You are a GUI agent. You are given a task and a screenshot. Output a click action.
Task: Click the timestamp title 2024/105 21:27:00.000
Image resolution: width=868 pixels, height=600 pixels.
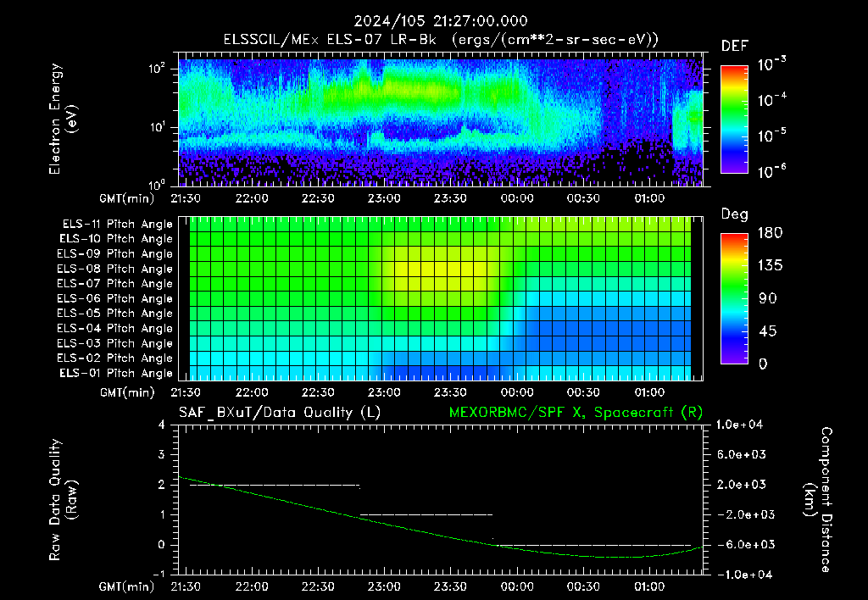coord(441,21)
